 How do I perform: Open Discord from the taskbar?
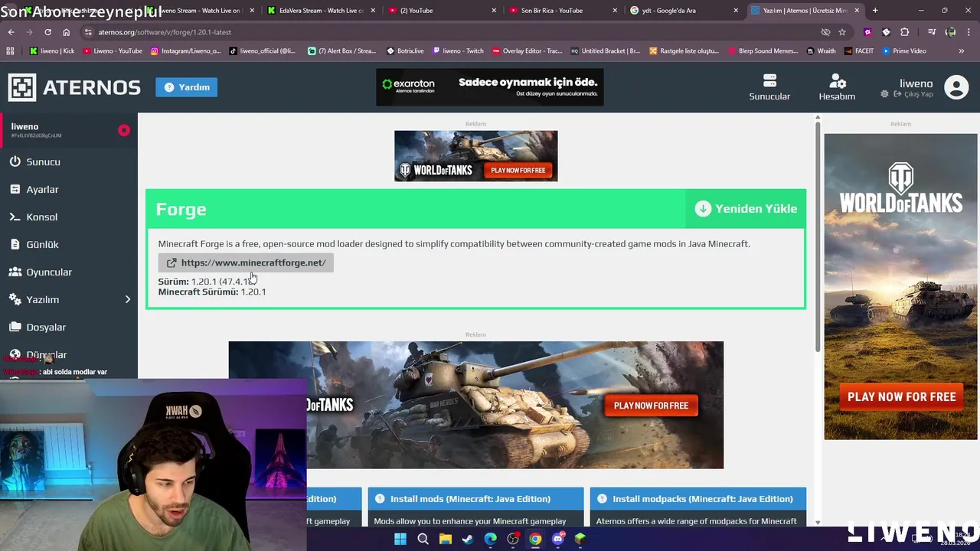pyautogui.click(x=558, y=539)
